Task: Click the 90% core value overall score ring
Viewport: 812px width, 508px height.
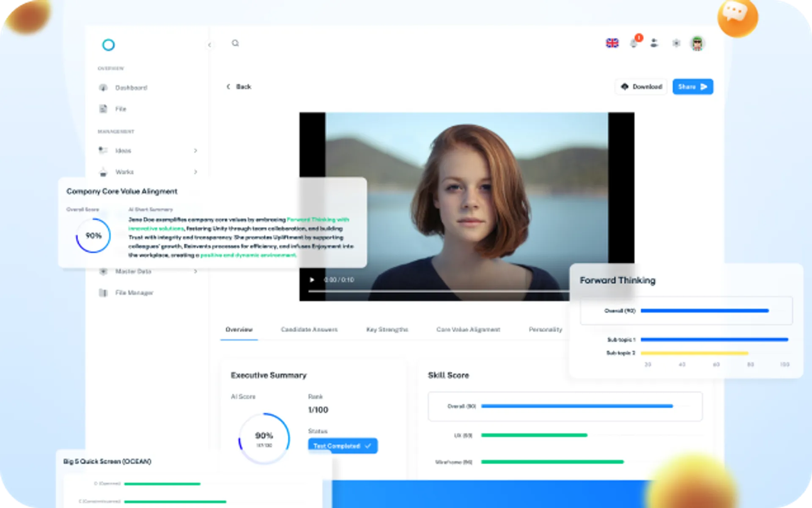Action: click(93, 236)
